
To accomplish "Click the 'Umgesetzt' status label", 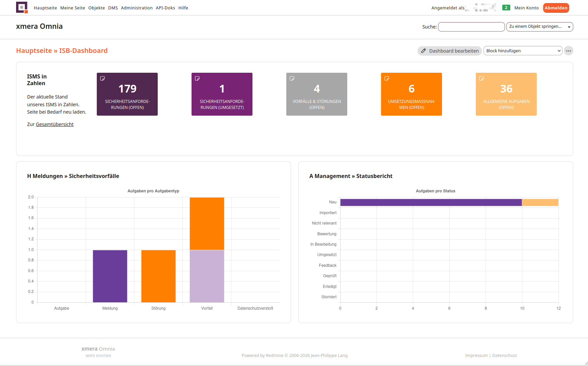I will pyautogui.click(x=327, y=255).
